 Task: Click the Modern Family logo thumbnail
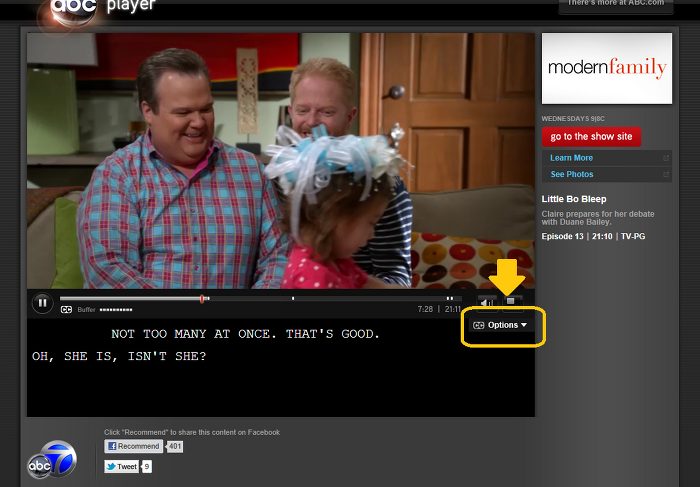tap(607, 68)
